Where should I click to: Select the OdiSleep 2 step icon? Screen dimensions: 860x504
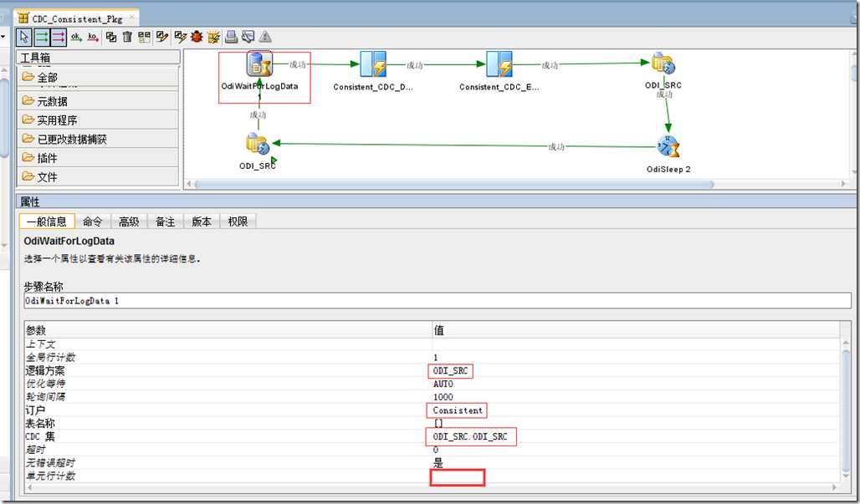pyautogui.click(x=668, y=147)
